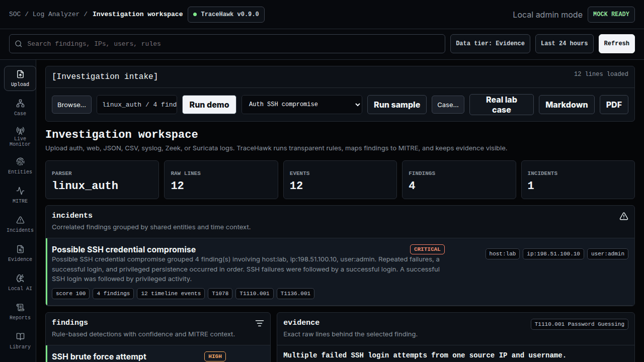
Task: Click the Browse... file button
Action: [x=71, y=105]
